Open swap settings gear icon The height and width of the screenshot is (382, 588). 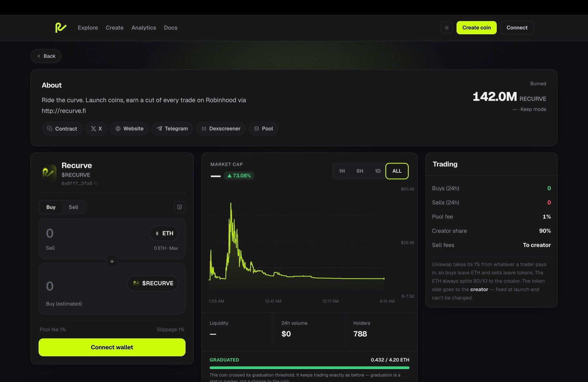pyautogui.click(x=179, y=207)
